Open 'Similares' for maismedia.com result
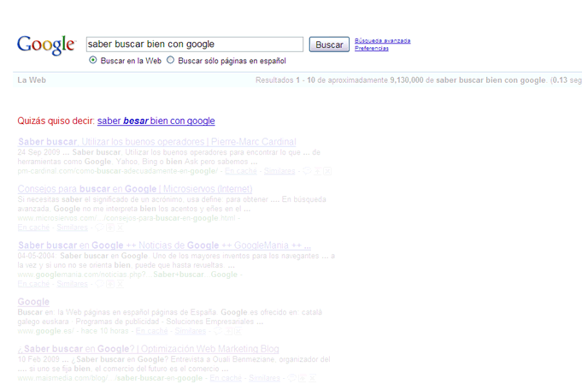Viewport: 588px width, 390px height. (x=264, y=378)
